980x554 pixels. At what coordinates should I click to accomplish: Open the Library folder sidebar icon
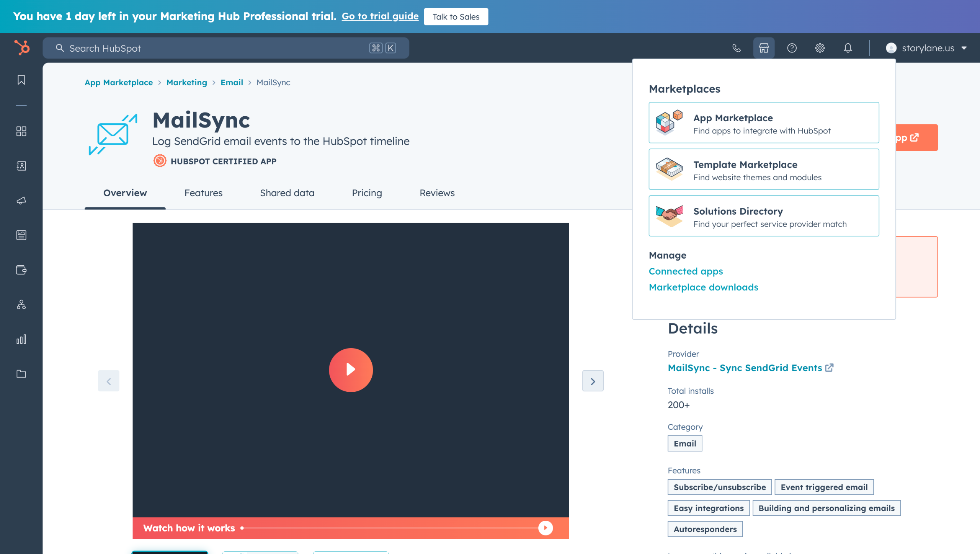click(x=21, y=374)
